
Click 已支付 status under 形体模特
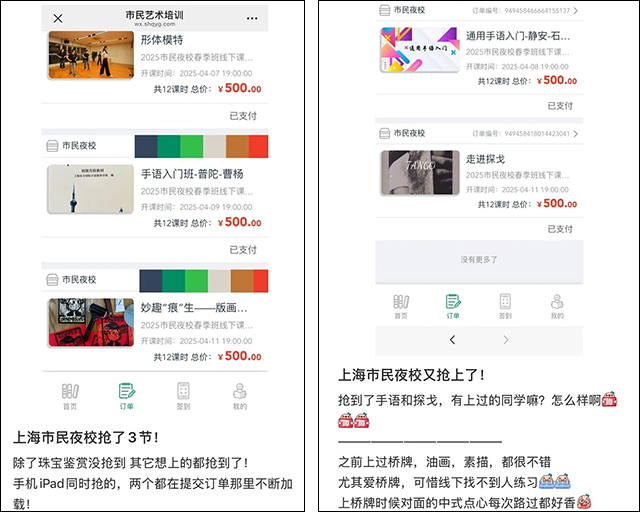tap(243, 116)
